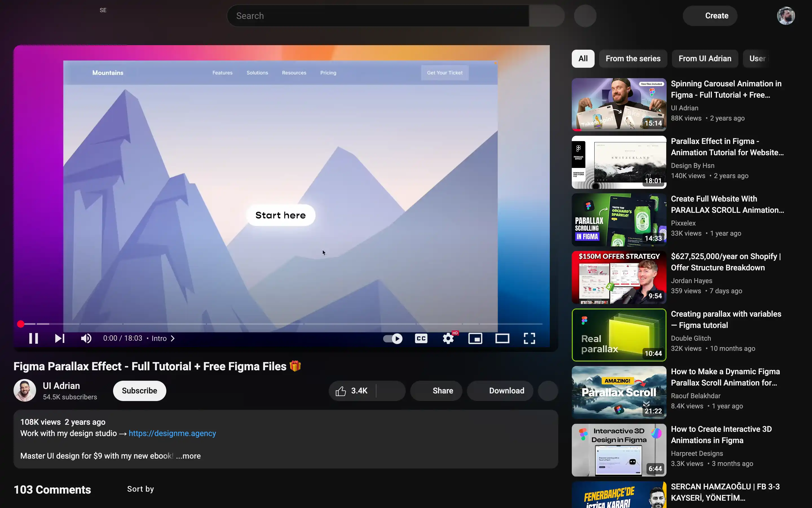The image size is (812, 508).
Task: Open the $150M OFFER STRATEGY thumbnail
Action: pos(619,277)
